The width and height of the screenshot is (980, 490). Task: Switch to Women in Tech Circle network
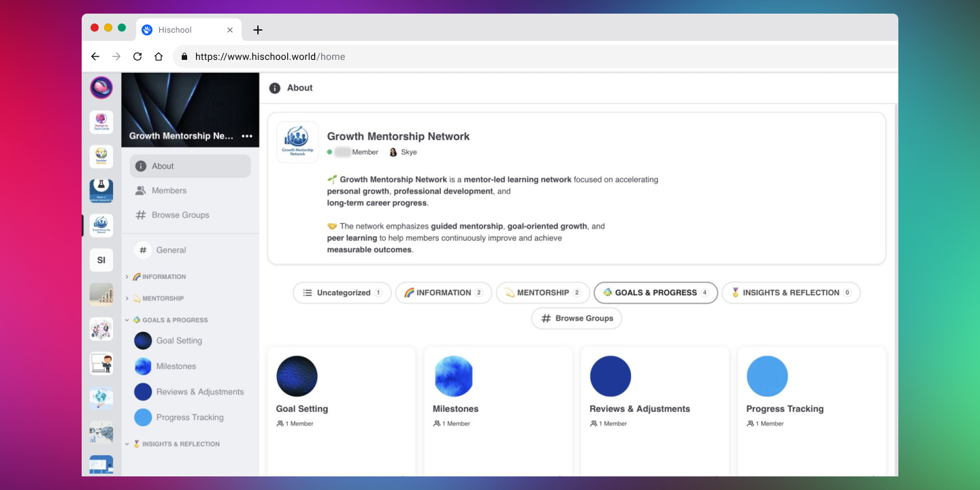(101, 122)
